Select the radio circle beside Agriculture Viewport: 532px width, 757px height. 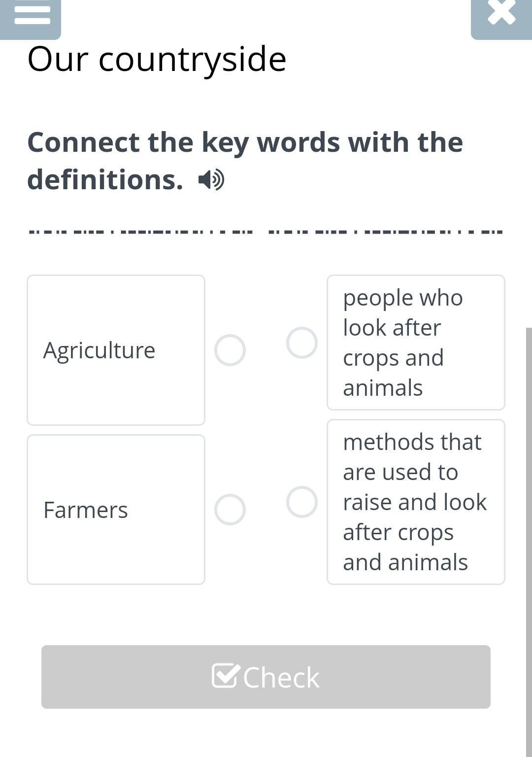click(x=230, y=350)
